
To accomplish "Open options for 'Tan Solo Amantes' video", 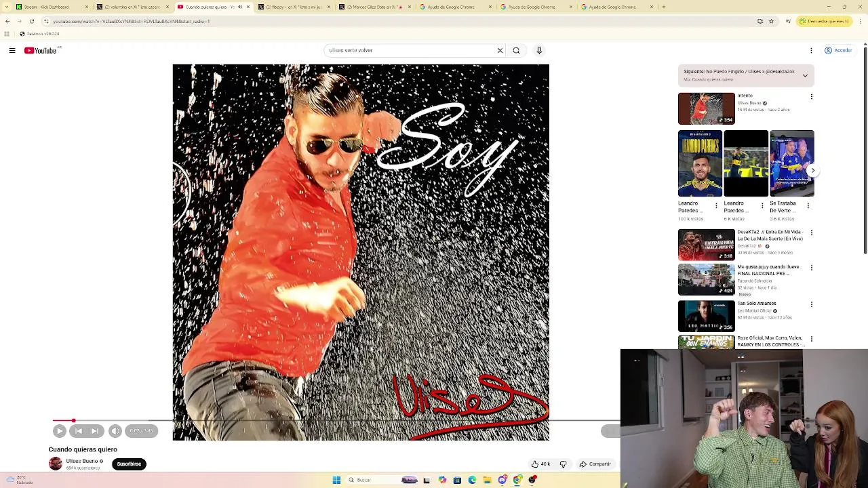I will [x=811, y=304].
